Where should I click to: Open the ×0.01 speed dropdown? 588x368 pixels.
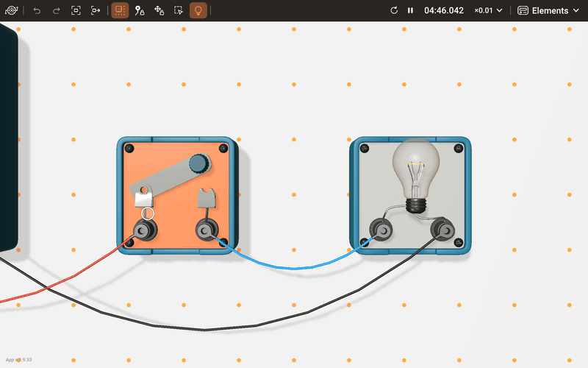[x=488, y=10]
